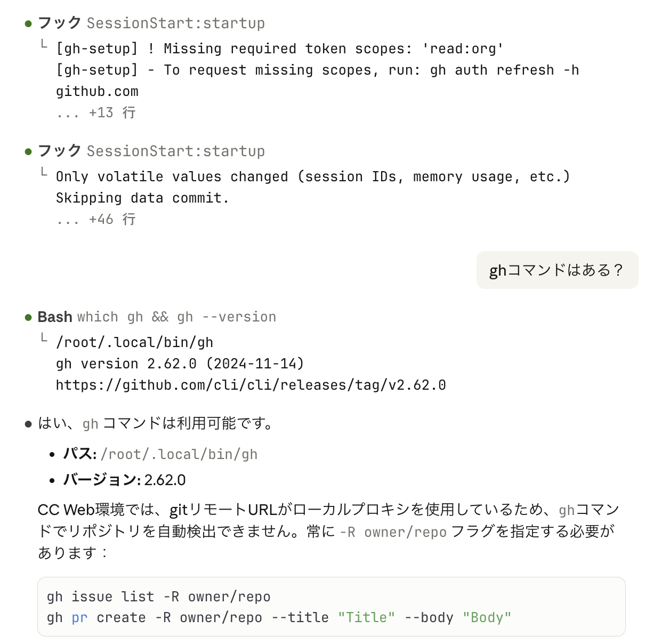Click the bullet marker before パス
This screenshot has width=645, height=644.
[52, 455]
